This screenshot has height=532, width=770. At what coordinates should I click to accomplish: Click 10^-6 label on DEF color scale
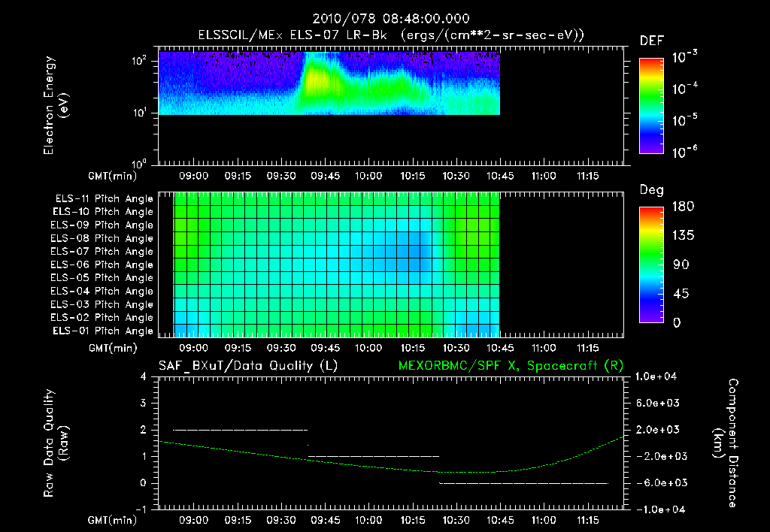684,152
